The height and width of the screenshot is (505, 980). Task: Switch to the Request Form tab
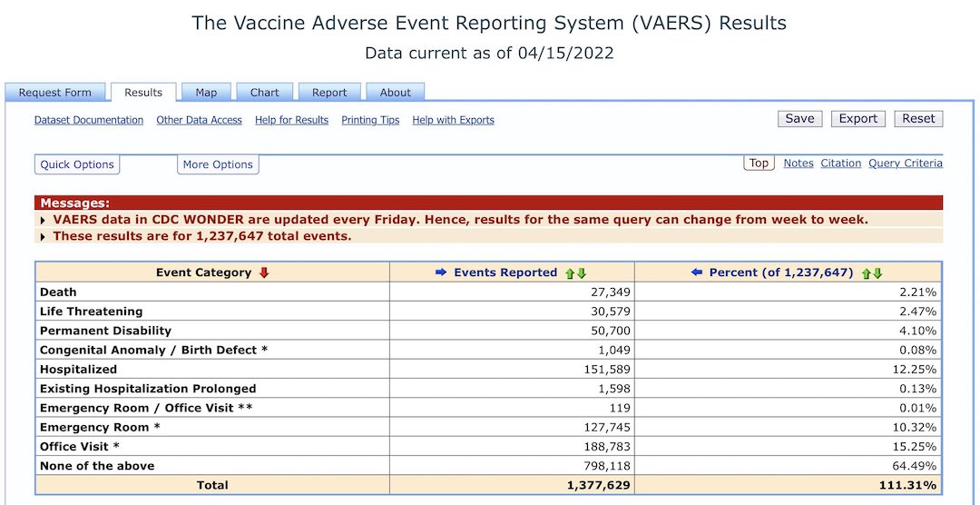click(x=55, y=93)
